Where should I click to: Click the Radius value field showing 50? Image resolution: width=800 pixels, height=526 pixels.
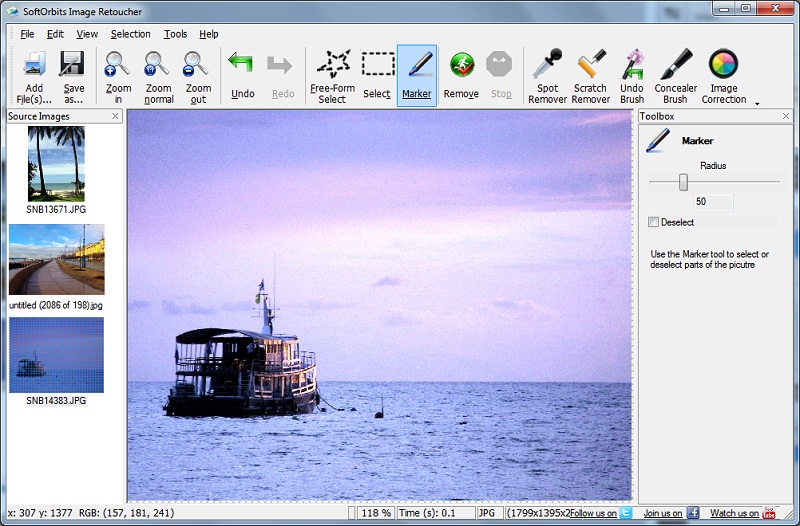tap(713, 202)
